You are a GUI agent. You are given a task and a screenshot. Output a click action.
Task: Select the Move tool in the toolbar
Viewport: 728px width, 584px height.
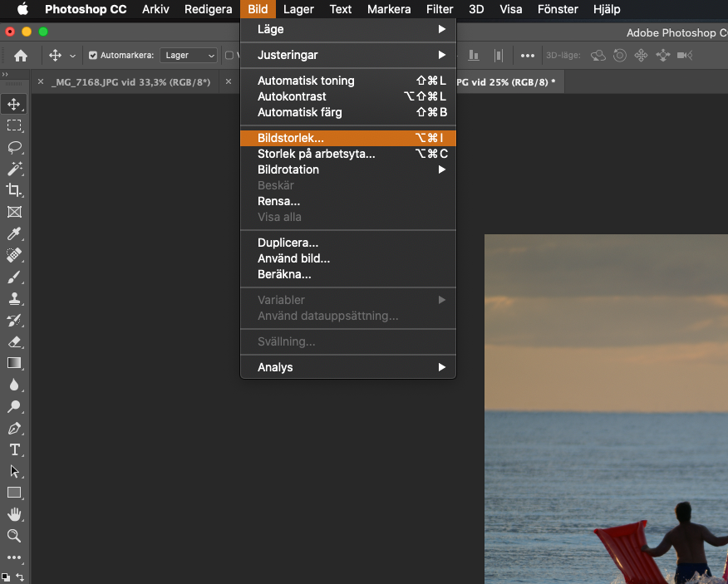tap(14, 104)
